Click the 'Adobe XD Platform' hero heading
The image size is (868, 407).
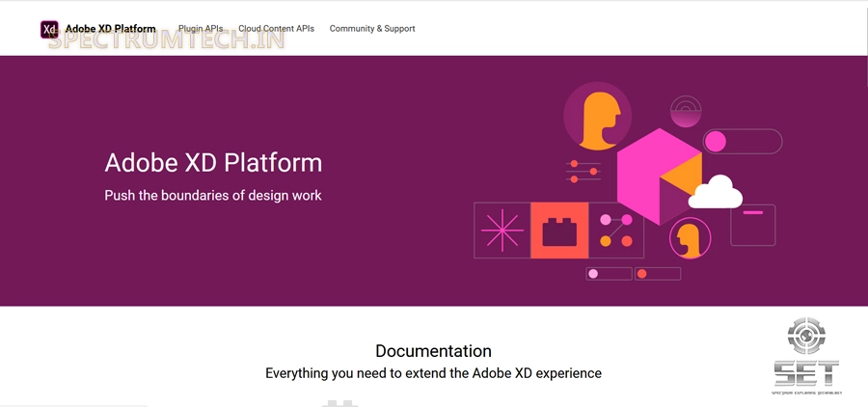pyautogui.click(x=213, y=163)
